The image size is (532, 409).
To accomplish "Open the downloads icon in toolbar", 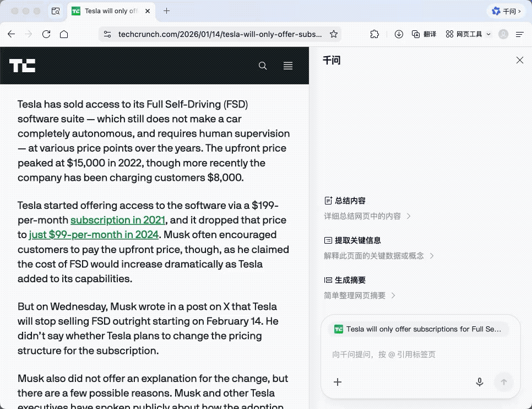I will pyautogui.click(x=399, y=34).
